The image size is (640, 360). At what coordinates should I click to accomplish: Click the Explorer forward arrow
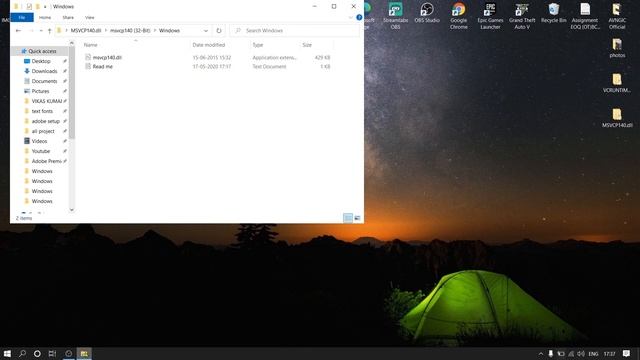[x=31, y=31]
